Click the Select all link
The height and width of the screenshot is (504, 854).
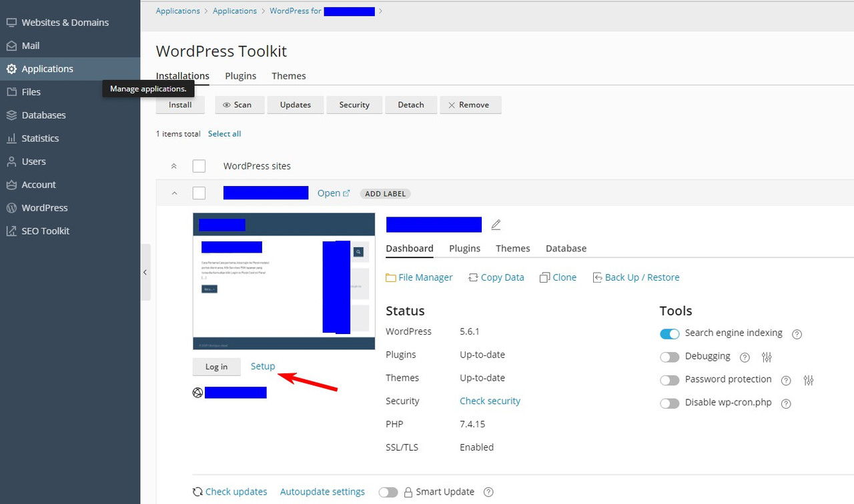pyautogui.click(x=224, y=134)
